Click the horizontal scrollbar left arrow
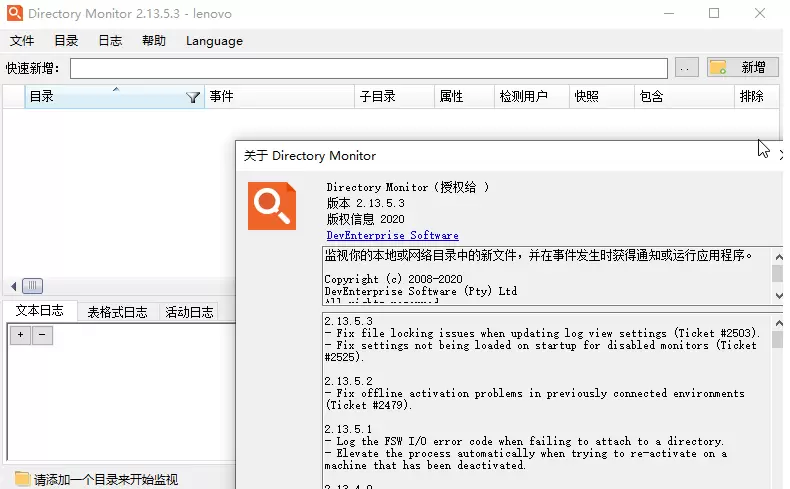The width and height of the screenshot is (790, 489). [14, 287]
